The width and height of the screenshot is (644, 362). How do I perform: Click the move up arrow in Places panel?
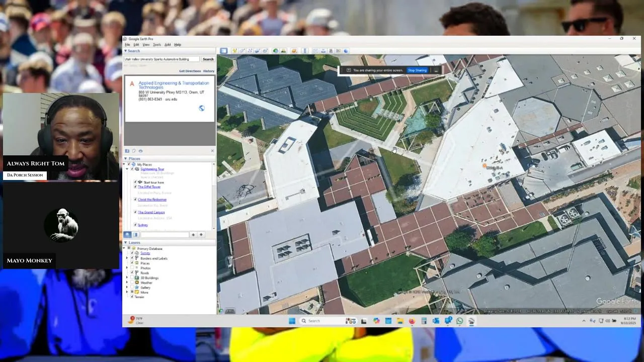(x=193, y=235)
